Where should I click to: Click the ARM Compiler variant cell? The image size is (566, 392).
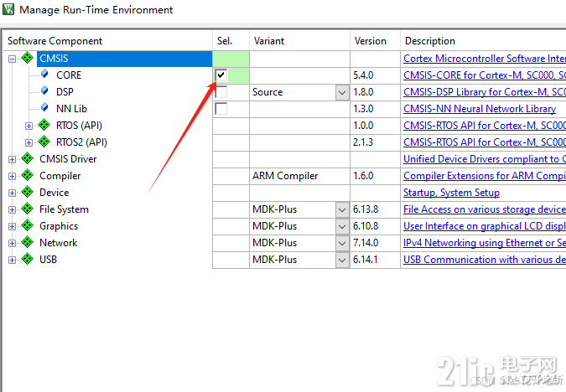click(x=299, y=176)
